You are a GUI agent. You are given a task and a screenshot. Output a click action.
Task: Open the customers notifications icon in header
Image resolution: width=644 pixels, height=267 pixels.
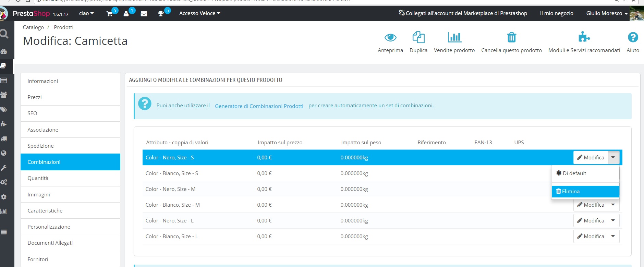pyautogui.click(x=126, y=14)
